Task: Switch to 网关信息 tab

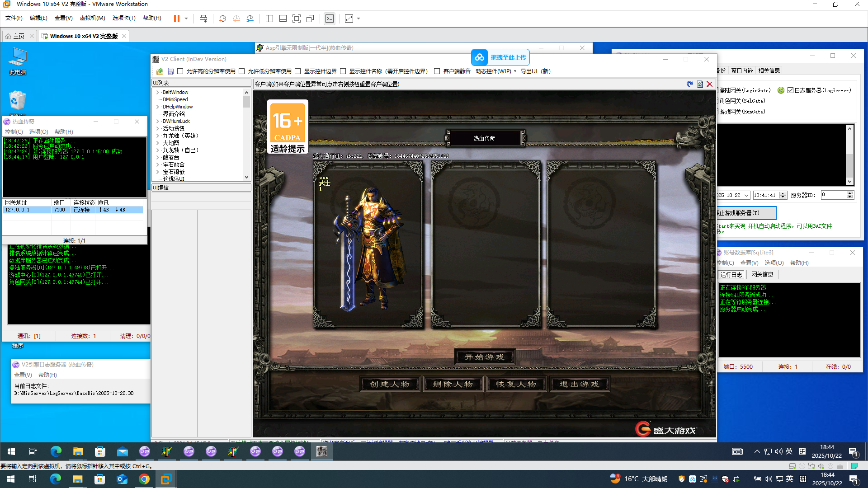Action: pos(762,274)
